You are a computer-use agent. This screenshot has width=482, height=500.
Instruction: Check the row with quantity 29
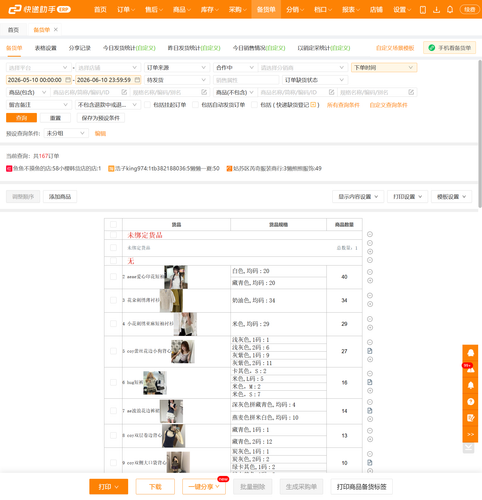(x=113, y=324)
